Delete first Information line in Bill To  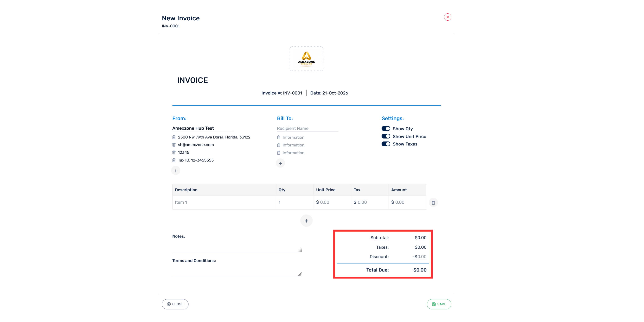(x=278, y=137)
